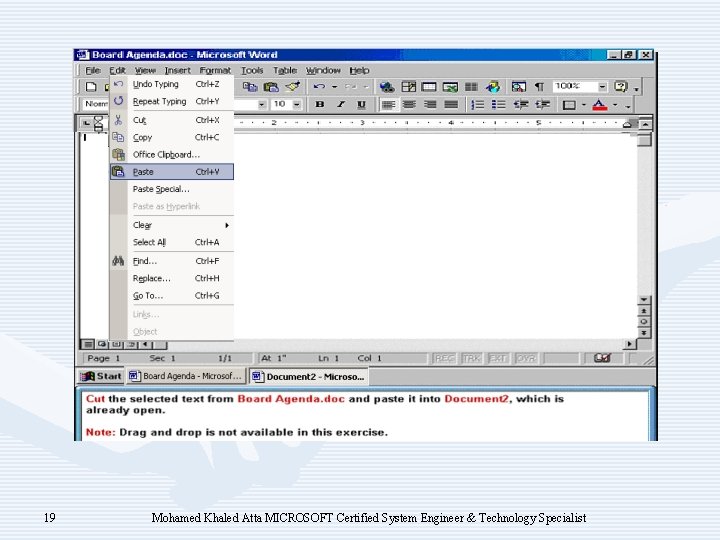Click the Tables and Borders icon
Viewport: 720px width, 540px height.
coord(408,87)
